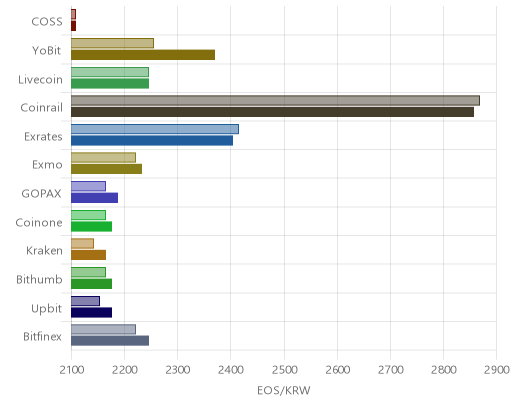Click the dark blue Exrates bar
The image size is (512, 408).
pyautogui.click(x=152, y=141)
